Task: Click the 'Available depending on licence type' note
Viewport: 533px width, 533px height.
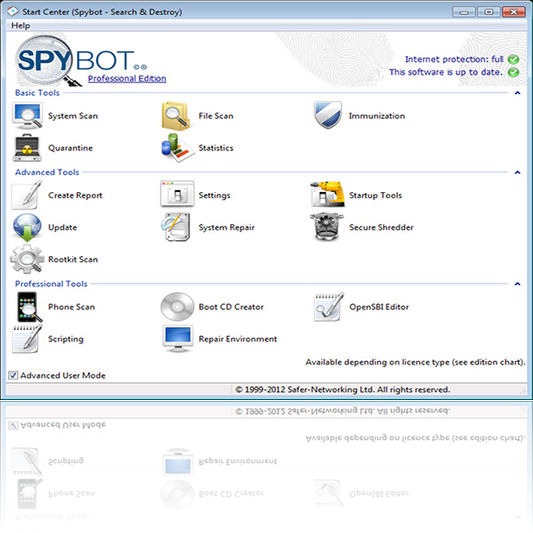Action: 415,362
